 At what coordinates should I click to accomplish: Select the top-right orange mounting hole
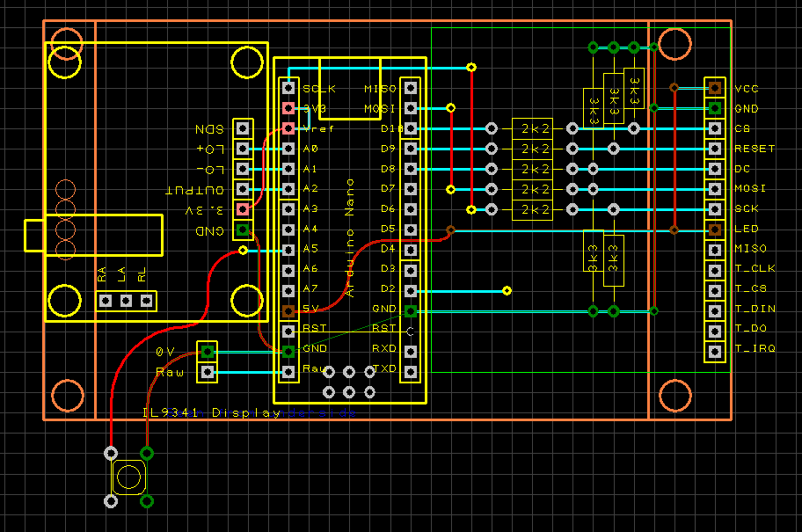click(675, 44)
